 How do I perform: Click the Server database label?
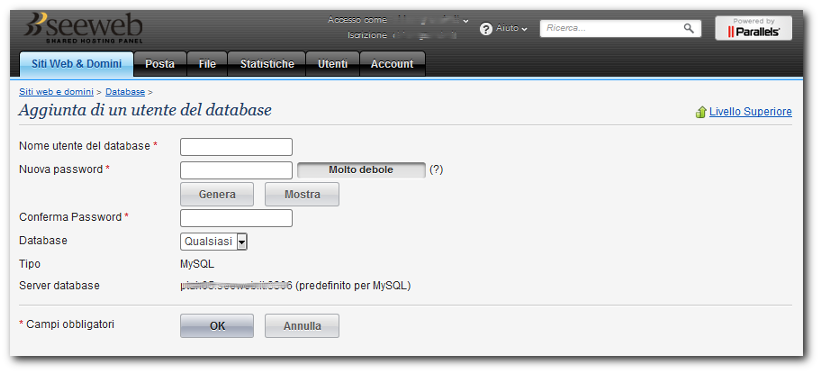coord(59,286)
